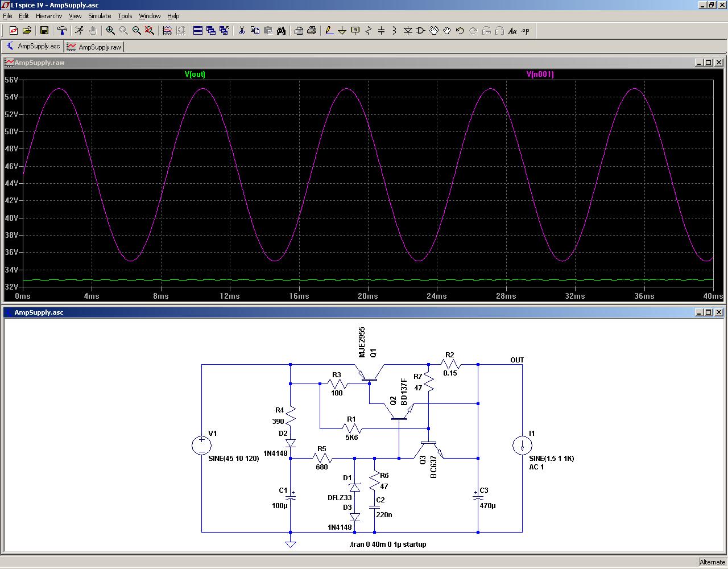Select the Draw Wire pencil tool
The height and width of the screenshot is (569, 728).
[329, 31]
